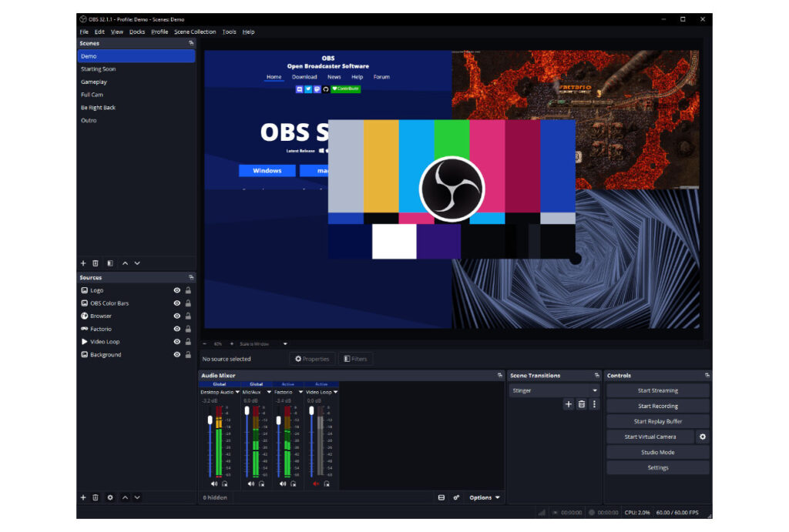789x532 pixels.
Task: Open the Docks menu
Action: (137, 32)
